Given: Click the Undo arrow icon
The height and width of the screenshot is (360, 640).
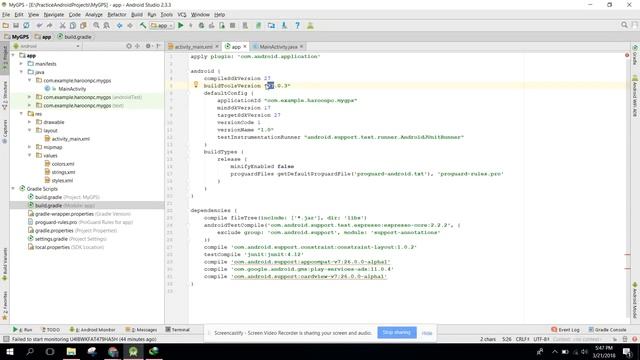Looking at the screenshot, I should click(x=39, y=25).
